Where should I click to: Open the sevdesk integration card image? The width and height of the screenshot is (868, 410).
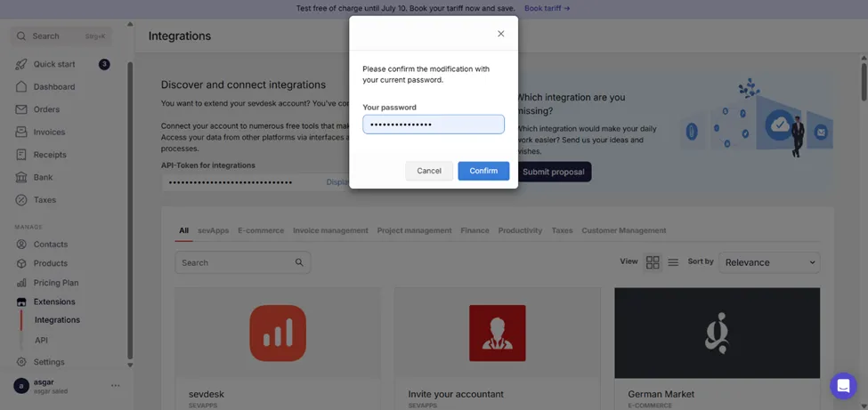[x=278, y=334]
